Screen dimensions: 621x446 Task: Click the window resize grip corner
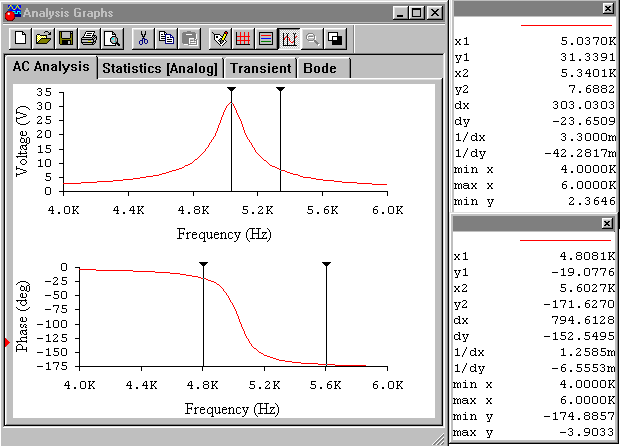[x=438, y=439]
